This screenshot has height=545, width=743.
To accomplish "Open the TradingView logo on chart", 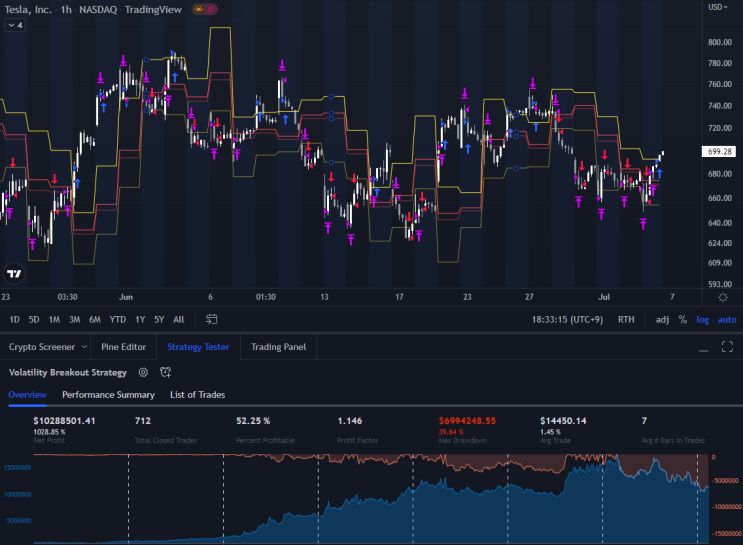I will pos(14,274).
